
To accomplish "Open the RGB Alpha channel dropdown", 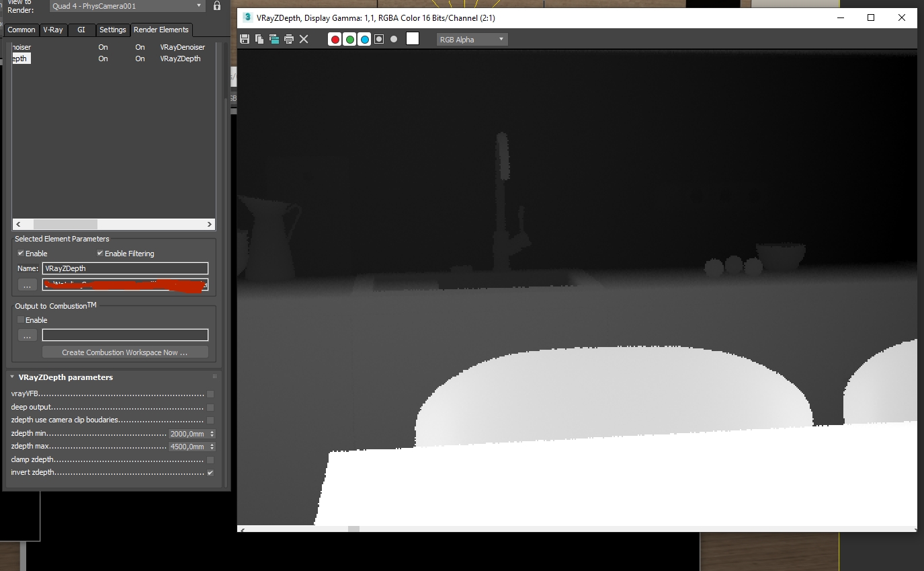I will (472, 40).
